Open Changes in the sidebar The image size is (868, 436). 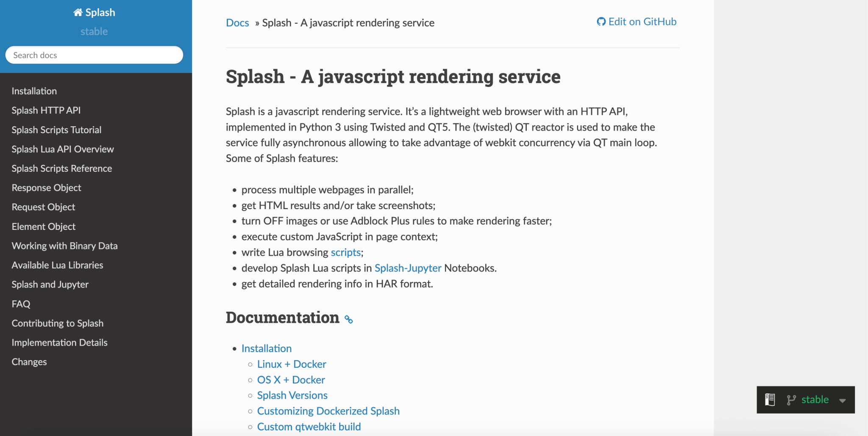29,362
